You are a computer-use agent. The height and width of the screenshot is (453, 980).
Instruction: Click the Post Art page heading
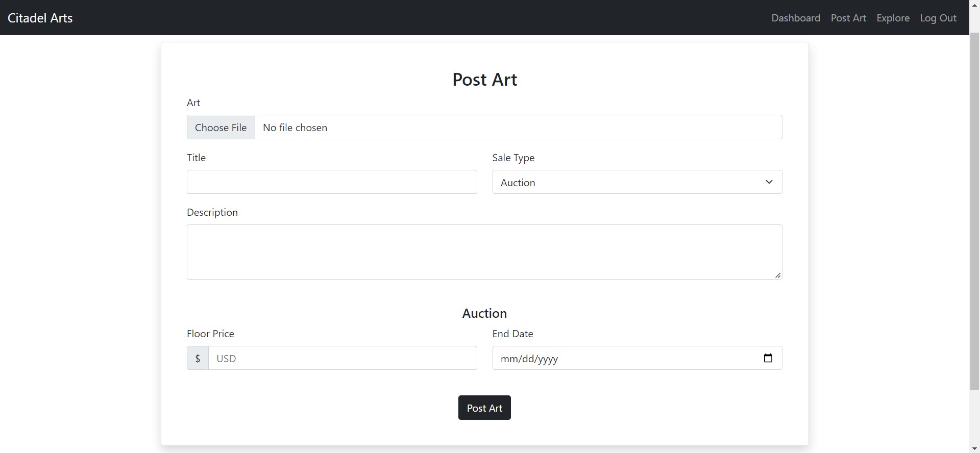click(484, 80)
